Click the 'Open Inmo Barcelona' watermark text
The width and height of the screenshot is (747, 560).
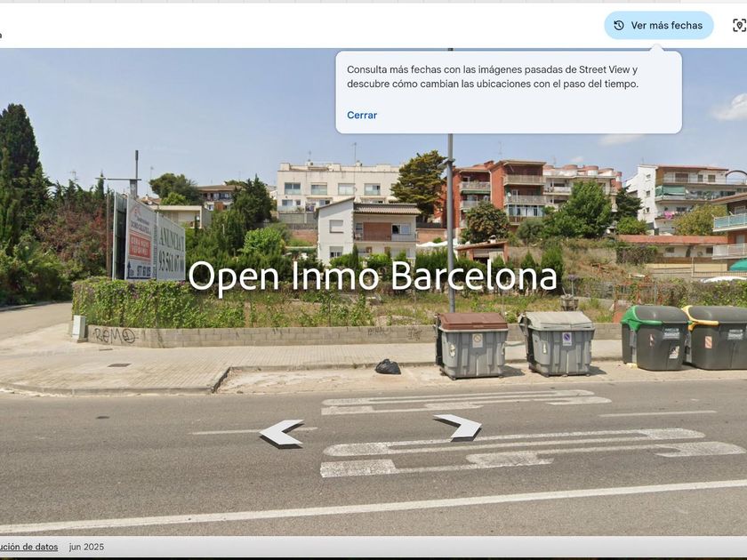(x=373, y=276)
